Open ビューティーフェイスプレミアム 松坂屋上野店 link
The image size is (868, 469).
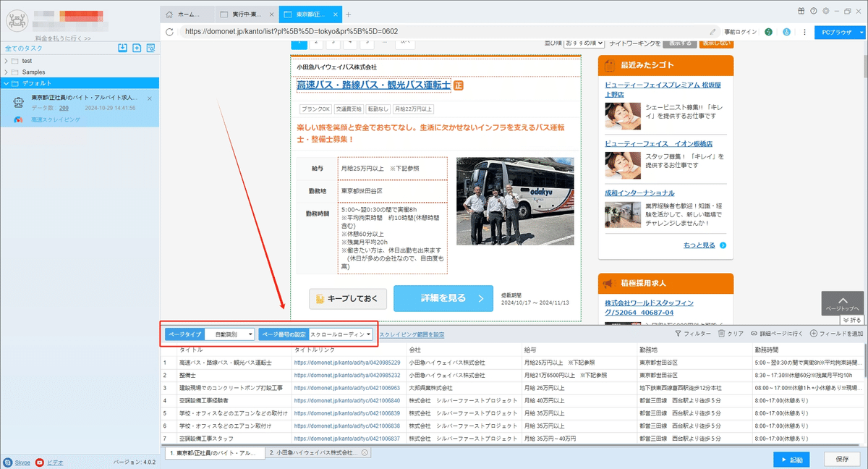tap(663, 89)
